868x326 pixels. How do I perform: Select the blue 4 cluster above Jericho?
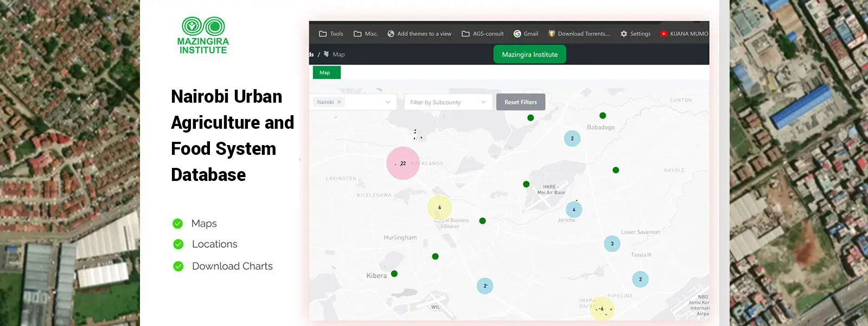point(574,209)
